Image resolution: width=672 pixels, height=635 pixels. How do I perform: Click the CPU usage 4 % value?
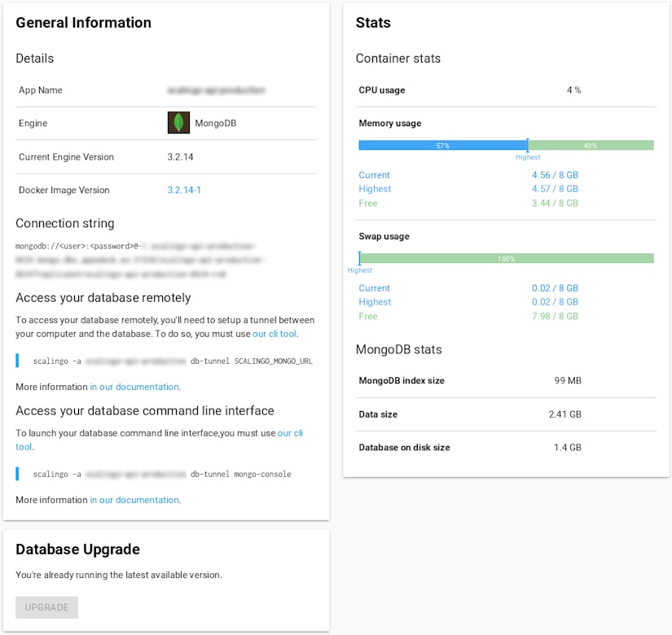pyautogui.click(x=574, y=90)
